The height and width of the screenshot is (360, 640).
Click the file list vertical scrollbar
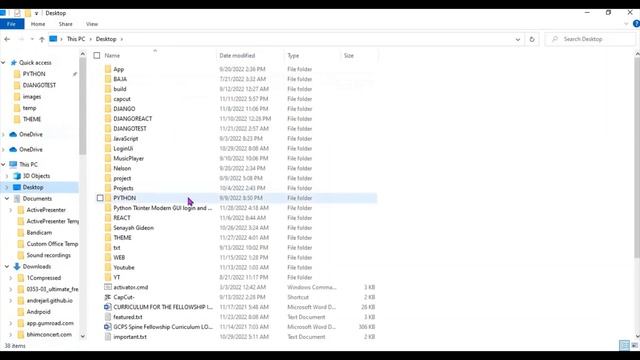[637, 157]
